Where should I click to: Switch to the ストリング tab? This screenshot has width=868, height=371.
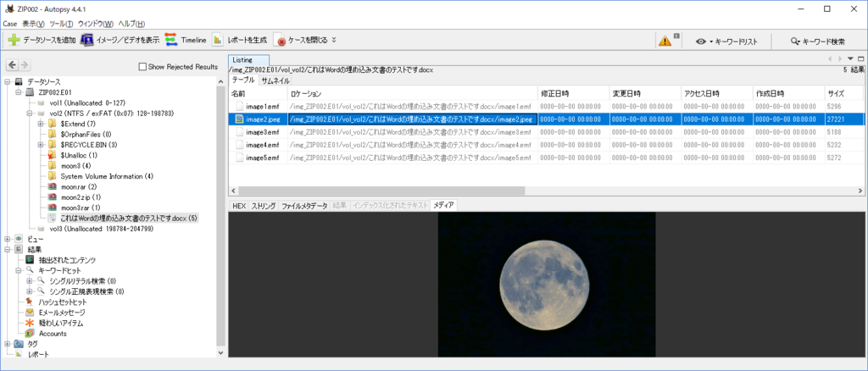(264, 206)
